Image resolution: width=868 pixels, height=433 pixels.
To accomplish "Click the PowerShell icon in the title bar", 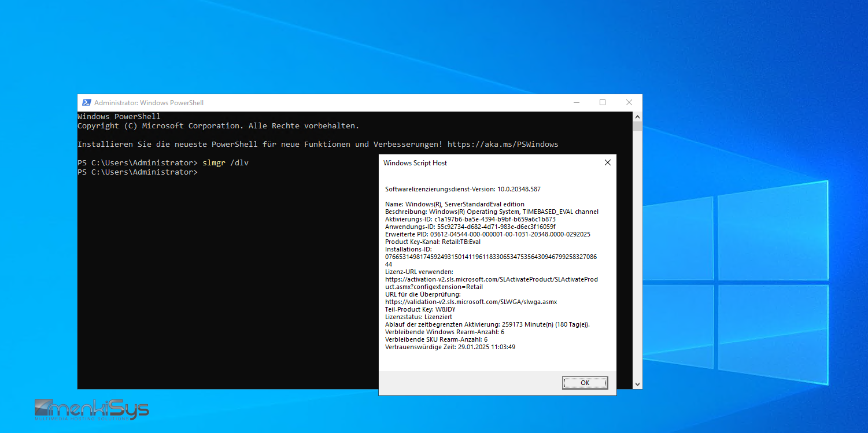I will 86,102.
